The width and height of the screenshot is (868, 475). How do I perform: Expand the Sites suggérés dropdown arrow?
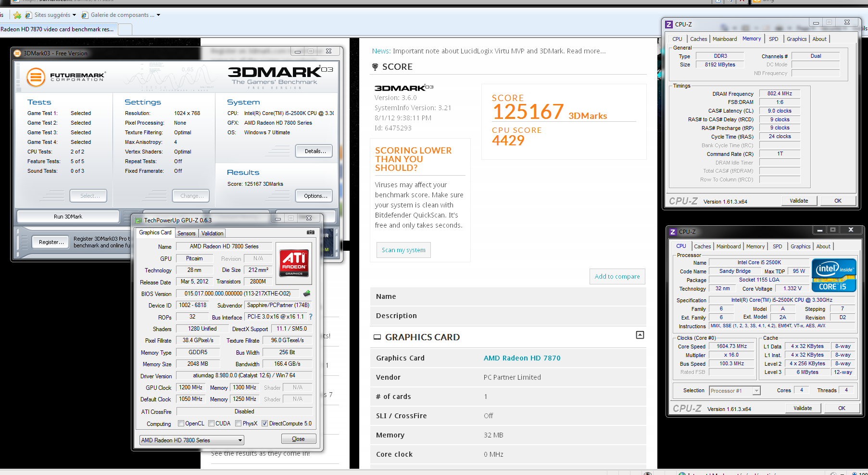[74, 15]
